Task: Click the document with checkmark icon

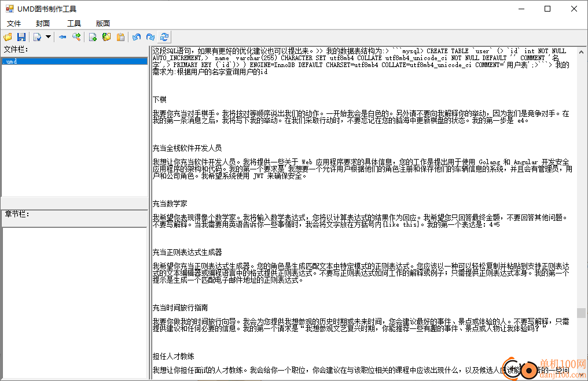Action: tap(37, 37)
